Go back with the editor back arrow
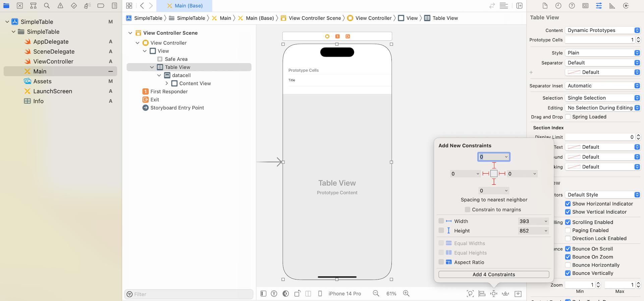 click(x=142, y=6)
